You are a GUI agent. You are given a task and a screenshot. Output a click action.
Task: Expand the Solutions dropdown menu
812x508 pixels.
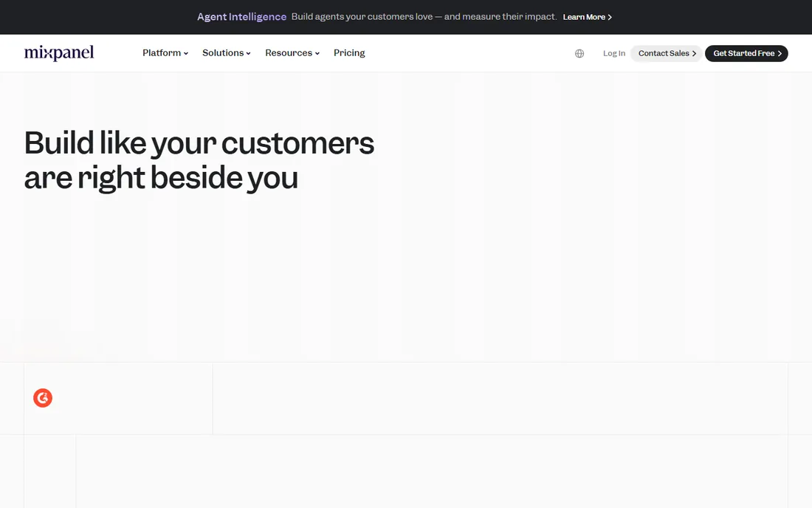point(227,53)
